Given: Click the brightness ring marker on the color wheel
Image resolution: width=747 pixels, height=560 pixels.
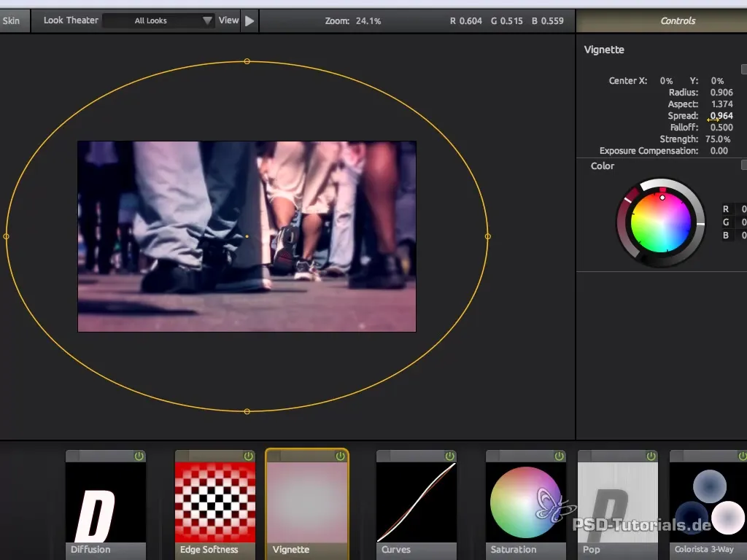Looking at the screenshot, I should tap(700, 223).
